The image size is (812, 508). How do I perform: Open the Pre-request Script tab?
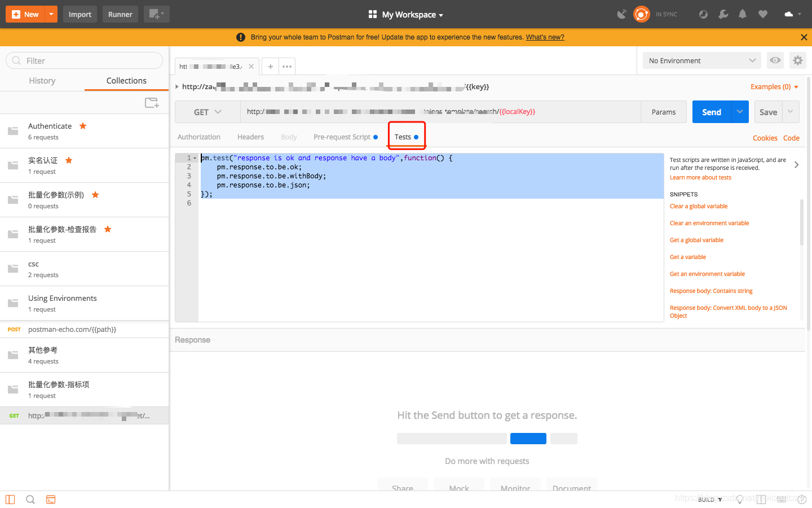(x=346, y=137)
